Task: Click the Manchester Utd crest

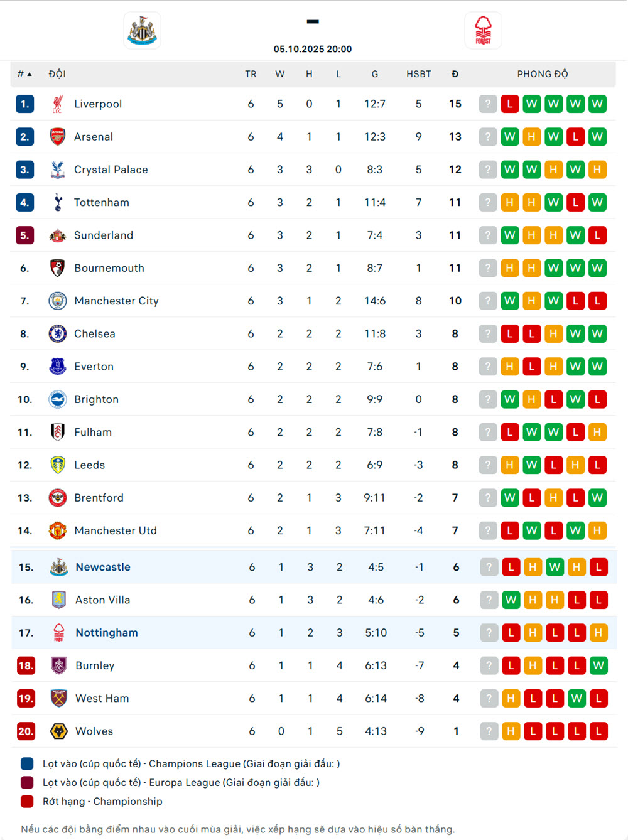Action: click(58, 530)
